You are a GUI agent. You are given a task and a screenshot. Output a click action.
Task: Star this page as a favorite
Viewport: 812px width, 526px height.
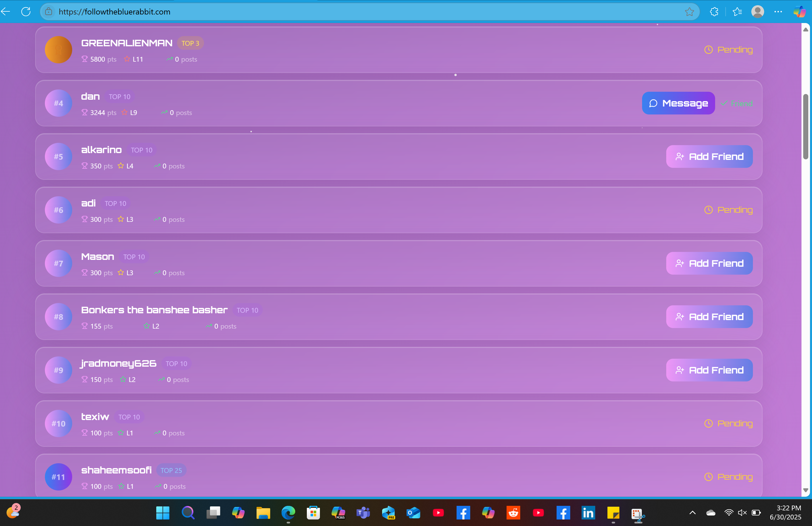[x=689, y=12]
